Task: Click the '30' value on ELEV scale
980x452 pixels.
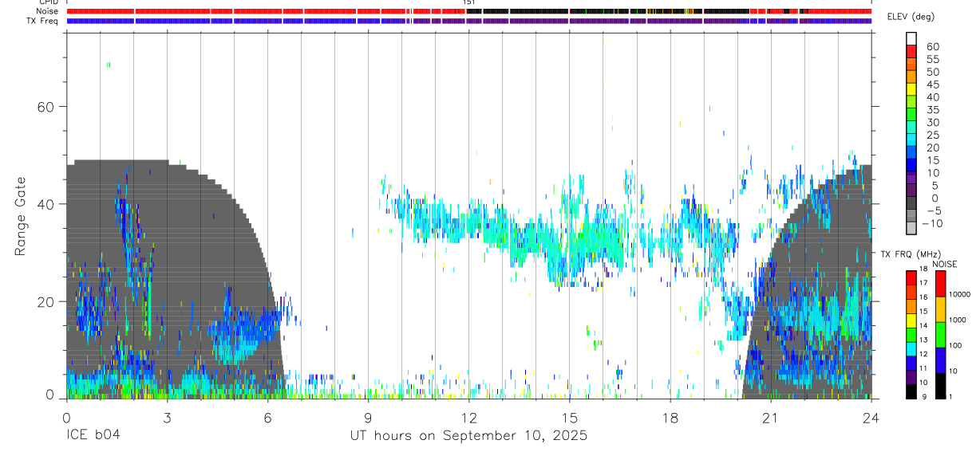Action: pos(932,123)
